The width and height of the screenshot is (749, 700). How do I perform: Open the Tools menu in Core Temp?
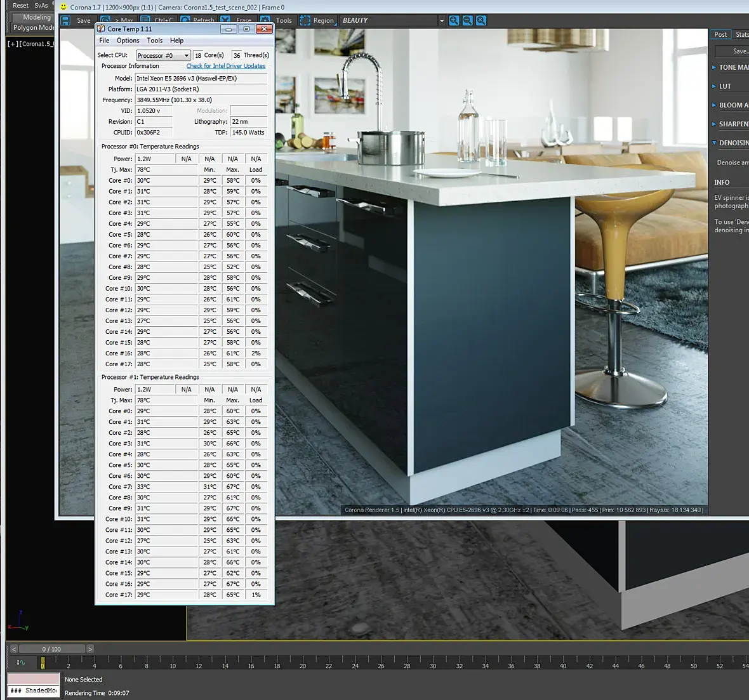click(155, 41)
